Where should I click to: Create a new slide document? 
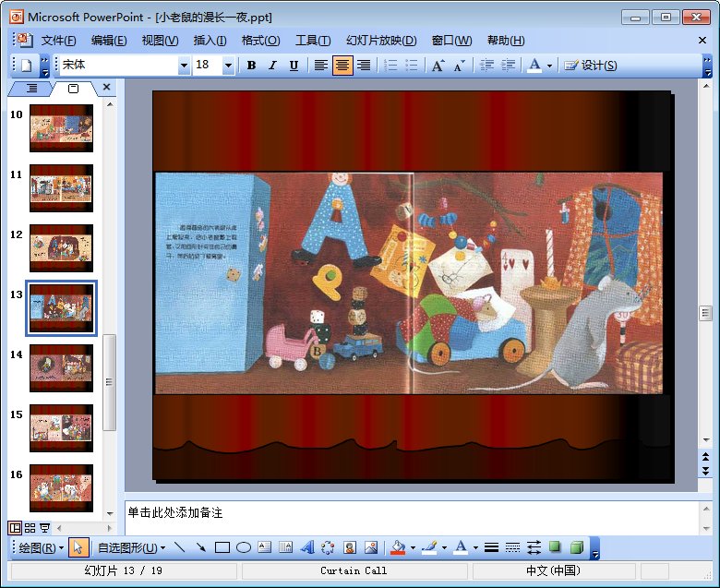[26, 66]
